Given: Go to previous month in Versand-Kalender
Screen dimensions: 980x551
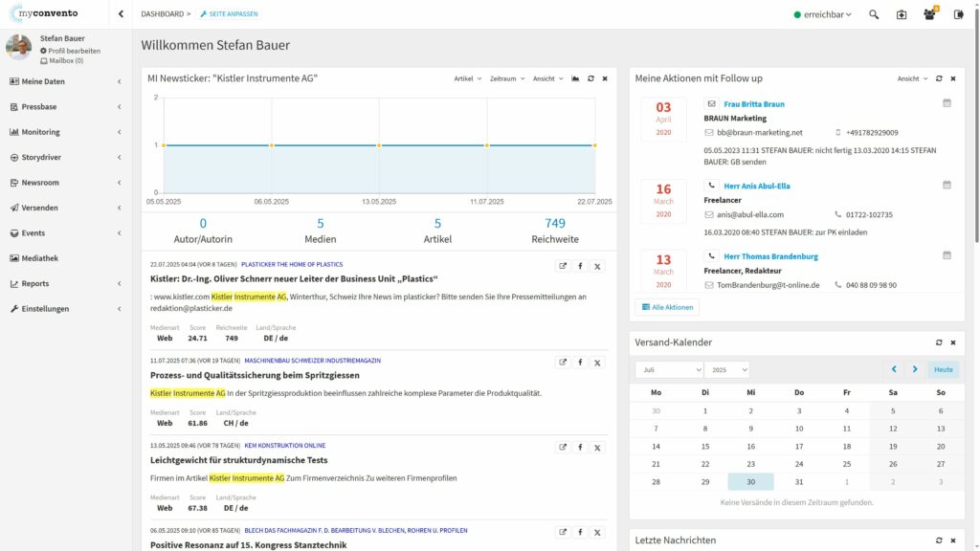Looking at the screenshot, I should pyautogui.click(x=894, y=369).
